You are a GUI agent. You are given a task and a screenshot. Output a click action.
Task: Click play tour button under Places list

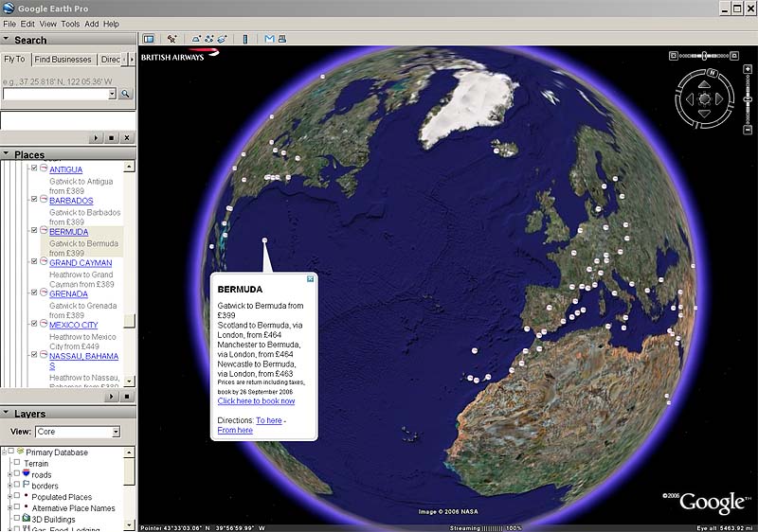pos(111,397)
